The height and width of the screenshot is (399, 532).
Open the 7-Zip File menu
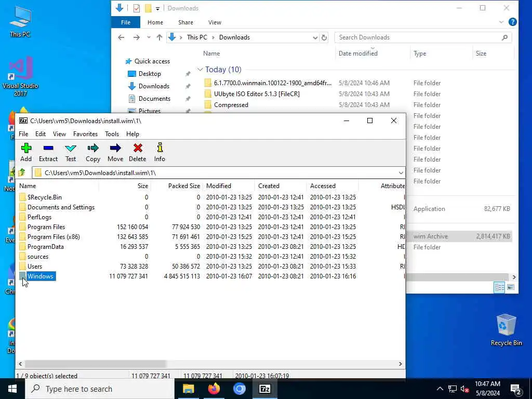pyautogui.click(x=23, y=134)
